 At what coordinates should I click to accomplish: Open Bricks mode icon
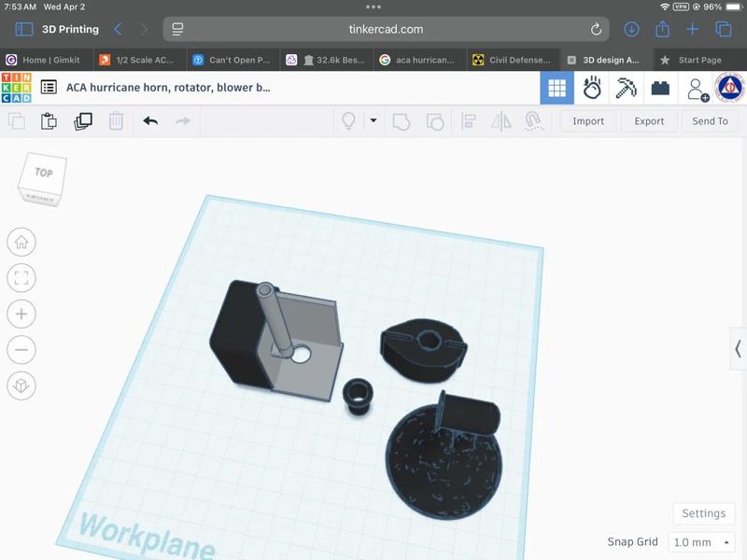point(660,88)
